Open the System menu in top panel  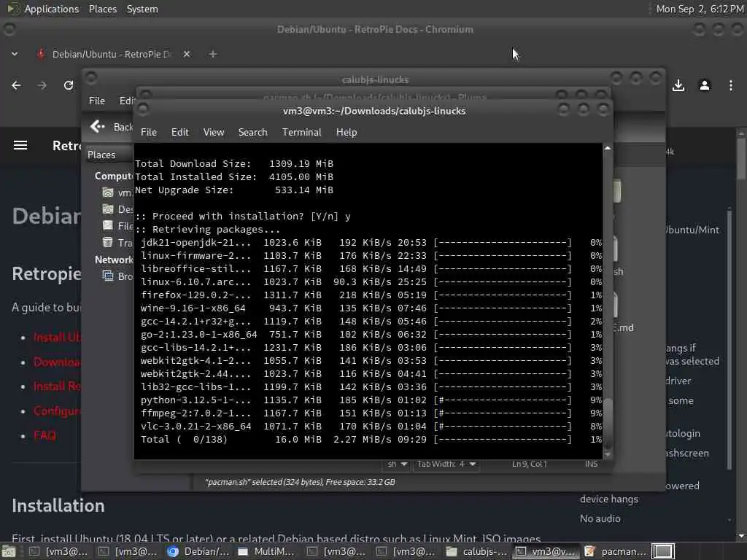tap(142, 9)
